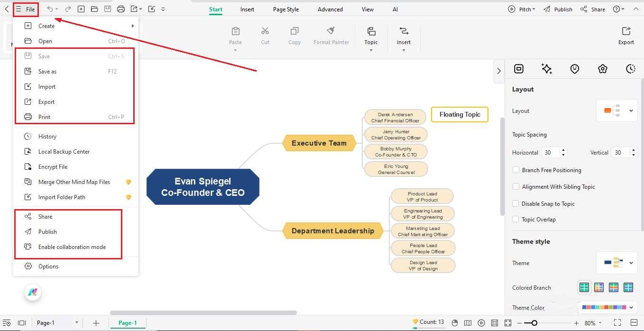This screenshot has width=644, height=331.
Task: Choose Encrypt File menu entry
Action: (76, 166)
